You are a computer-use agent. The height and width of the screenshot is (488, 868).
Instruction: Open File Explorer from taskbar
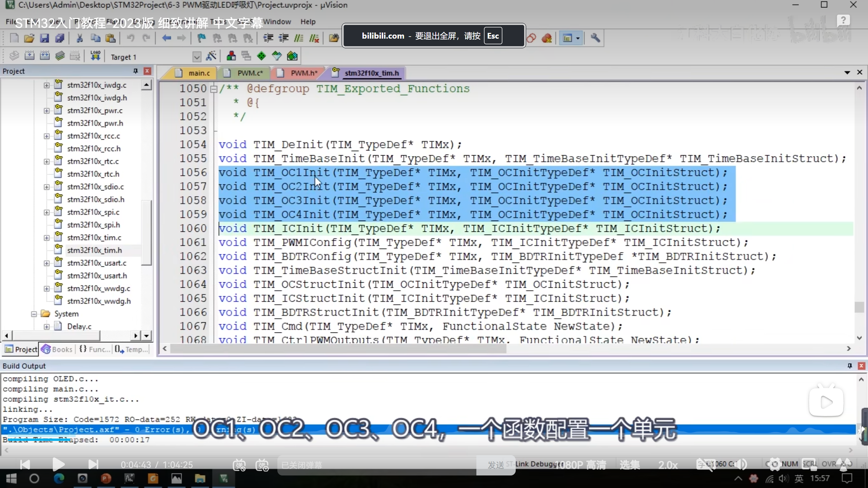(x=200, y=479)
